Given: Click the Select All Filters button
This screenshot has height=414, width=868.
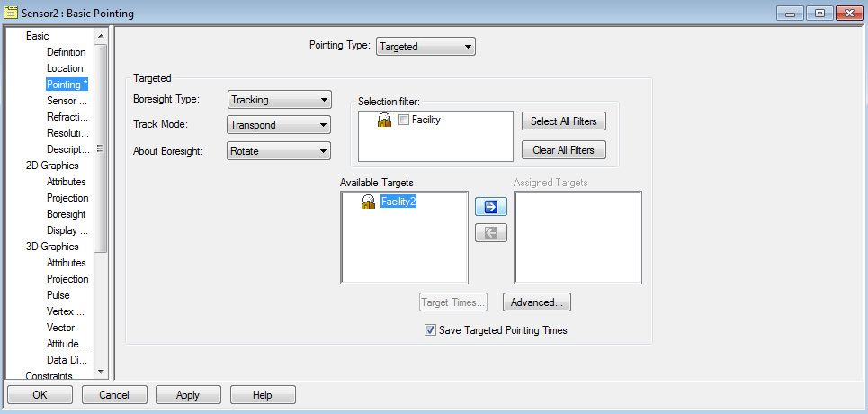Looking at the screenshot, I should click(x=563, y=121).
